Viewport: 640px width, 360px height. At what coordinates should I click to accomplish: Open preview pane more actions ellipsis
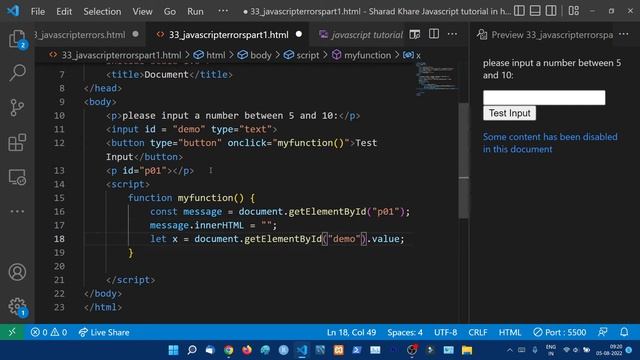pyautogui.click(x=624, y=34)
